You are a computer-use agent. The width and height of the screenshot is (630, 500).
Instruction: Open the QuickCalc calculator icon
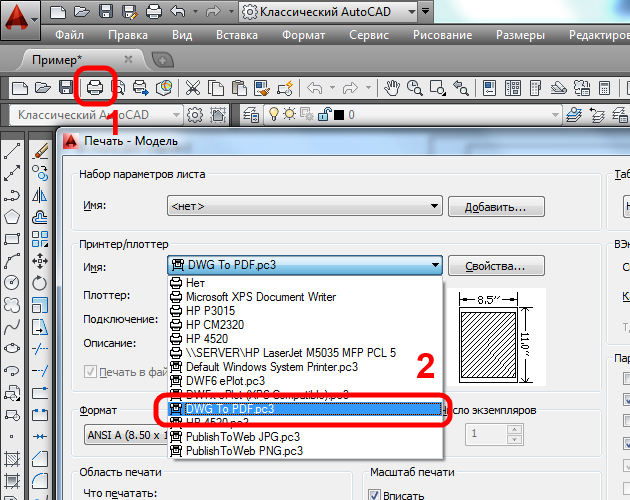tap(604, 88)
